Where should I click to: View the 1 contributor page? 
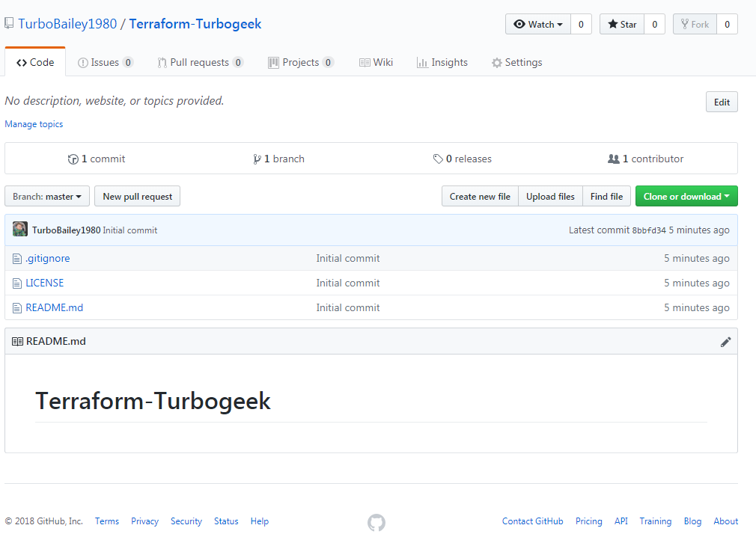coord(645,159)
